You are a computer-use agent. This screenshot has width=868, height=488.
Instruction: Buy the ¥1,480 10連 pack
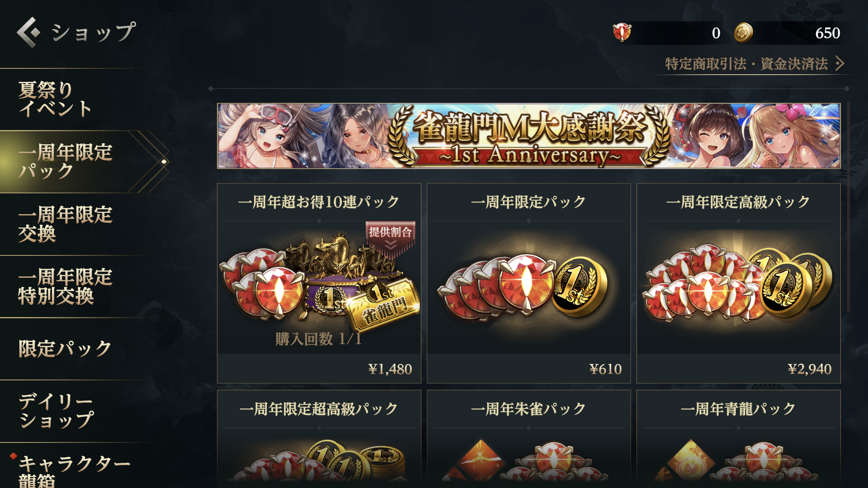click(319, 283)
